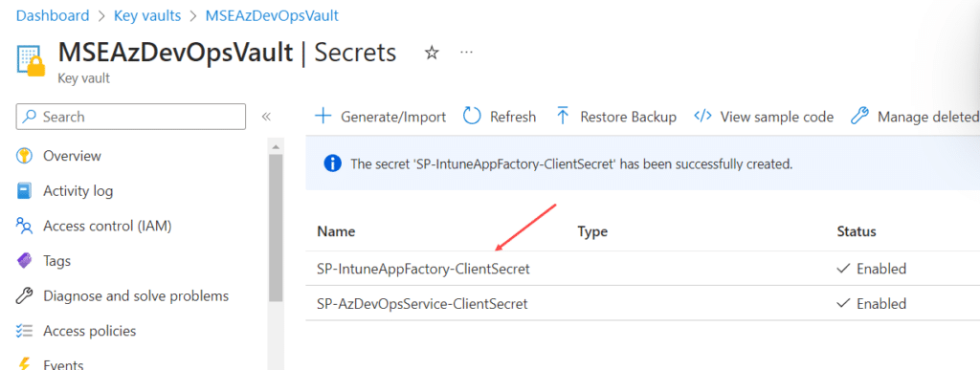980x370 pixels.
Task: Click the Overview key icon
Action: click(x=24, y=156)
